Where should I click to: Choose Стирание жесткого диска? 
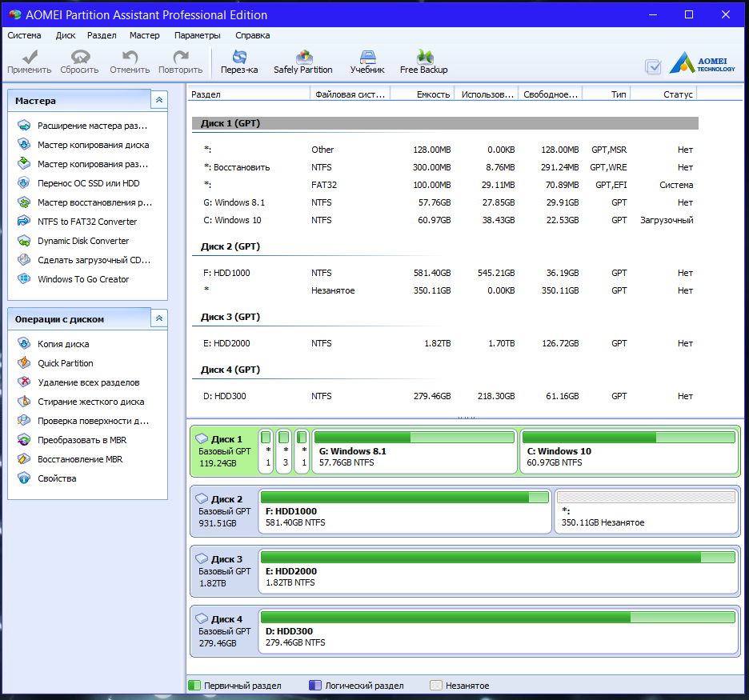[81, 402]
